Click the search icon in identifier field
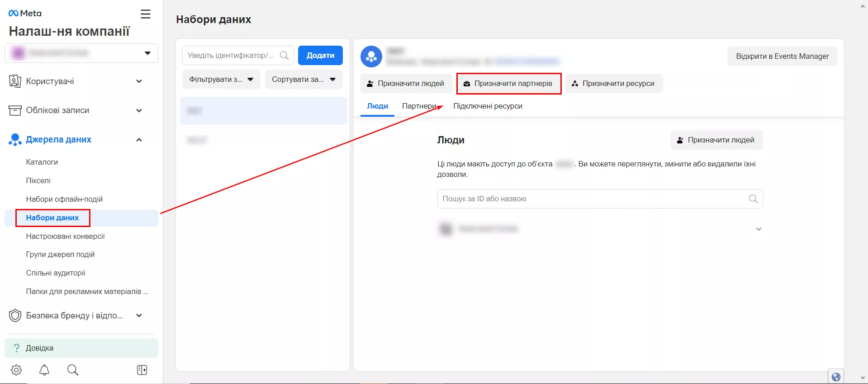This screenshot has height=384, width=868. (x=284, y=55)
